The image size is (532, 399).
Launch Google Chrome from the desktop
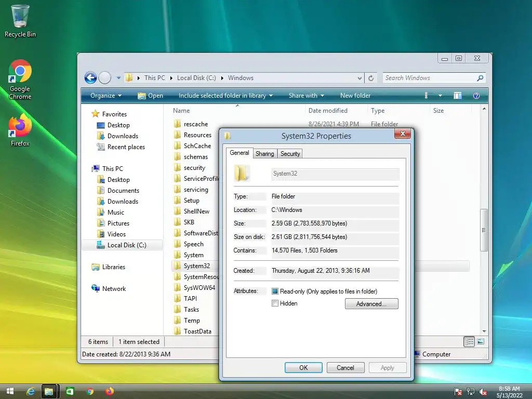20,79
